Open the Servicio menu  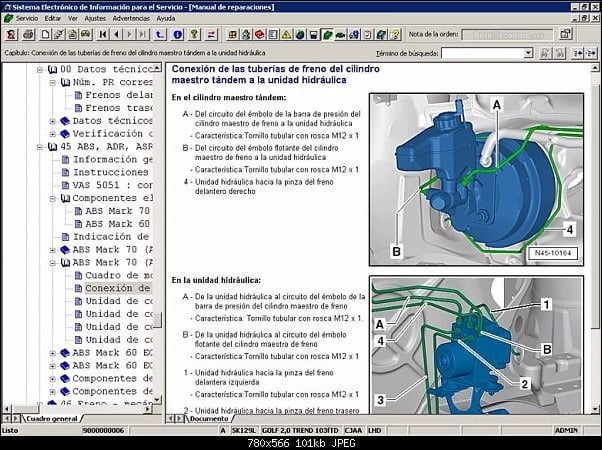(x=26, y=18)
